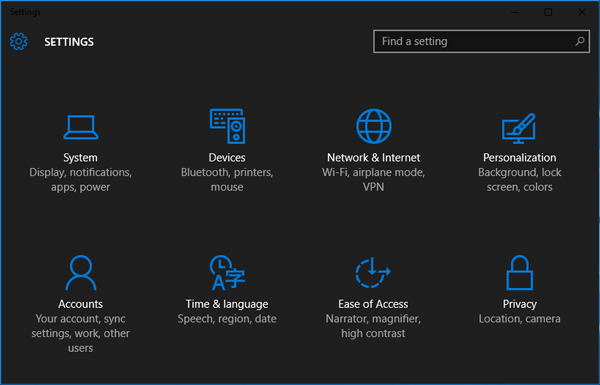Click 'Speech, region, date' description

click(x=227, y=319)
